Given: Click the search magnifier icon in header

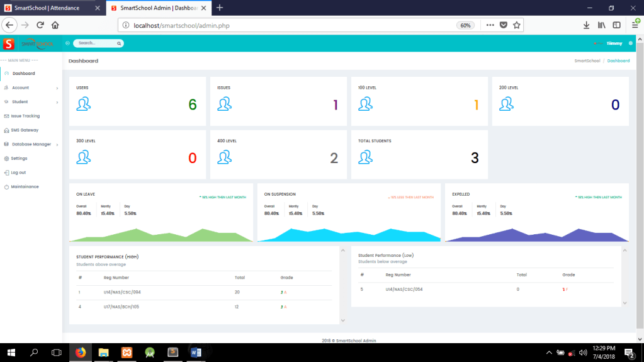Looking at the screenshot, I should [x=118, y=43].
